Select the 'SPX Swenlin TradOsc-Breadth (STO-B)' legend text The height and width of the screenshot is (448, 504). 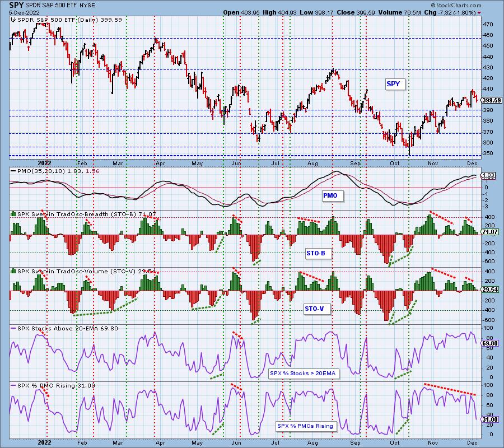77,214
